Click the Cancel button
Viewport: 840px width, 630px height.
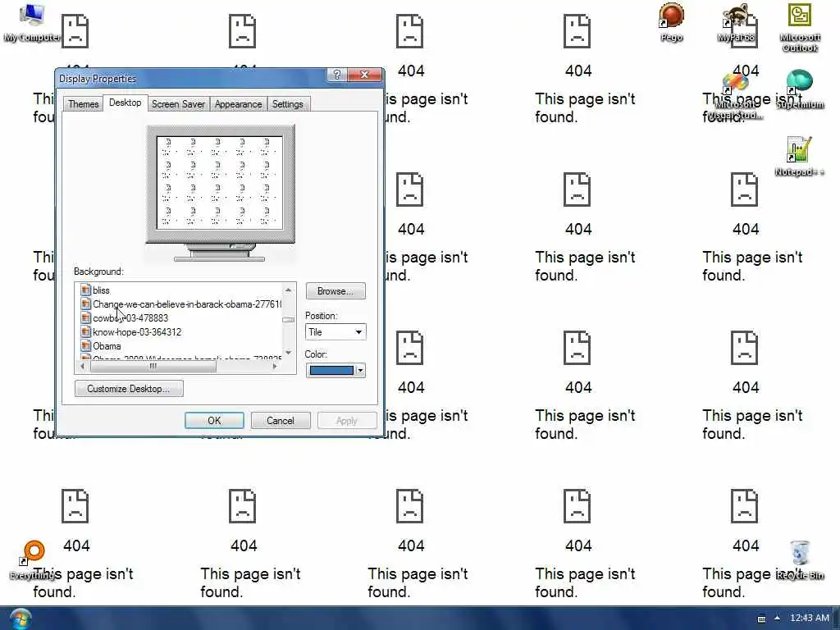pyautogui.click(x=281, y=421)
